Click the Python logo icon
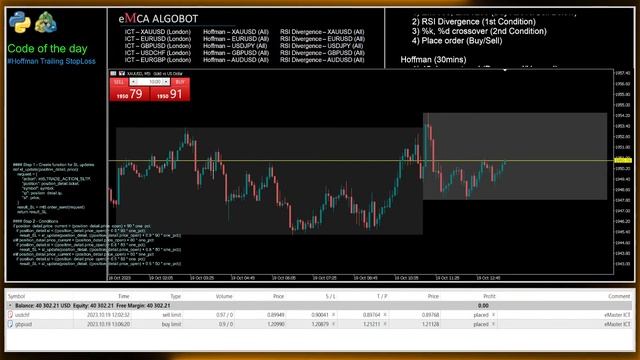The width and height of the screenshot is (640, 360). (20, 22)
